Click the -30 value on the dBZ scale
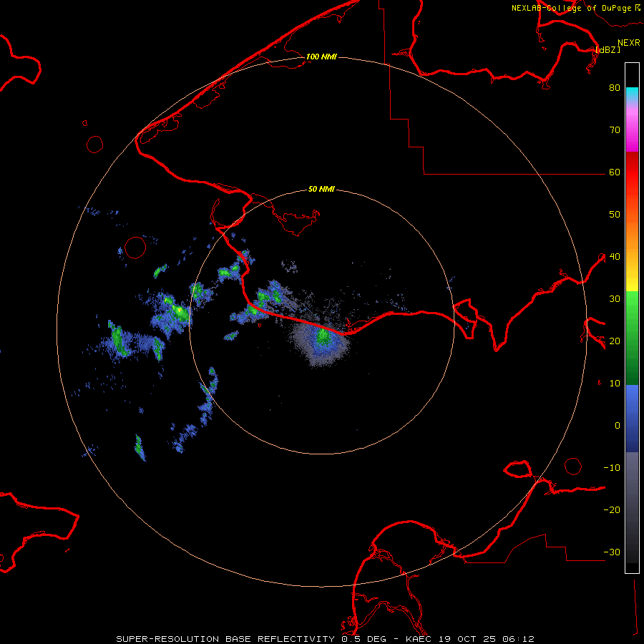Screen dimensions: 644x644 [612, 552]
